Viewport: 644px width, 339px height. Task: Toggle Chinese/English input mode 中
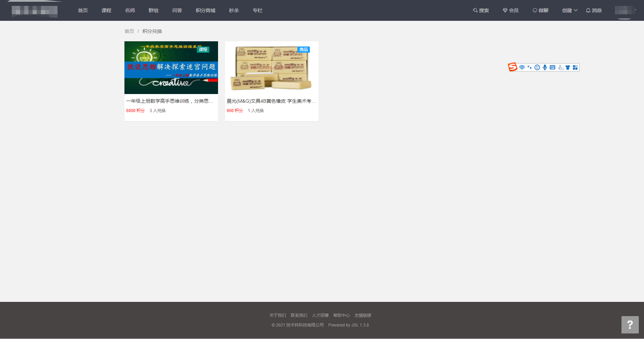pos(522,67)
